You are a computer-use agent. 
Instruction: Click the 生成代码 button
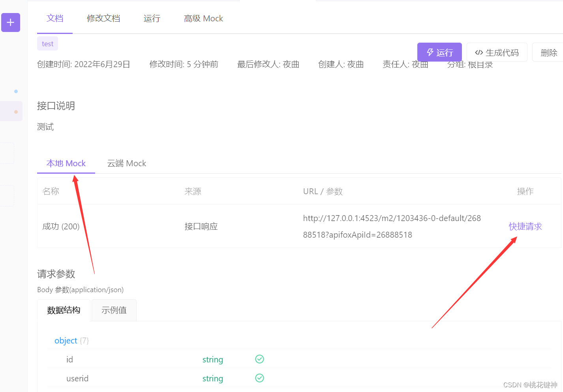click(x=497, y=52)
